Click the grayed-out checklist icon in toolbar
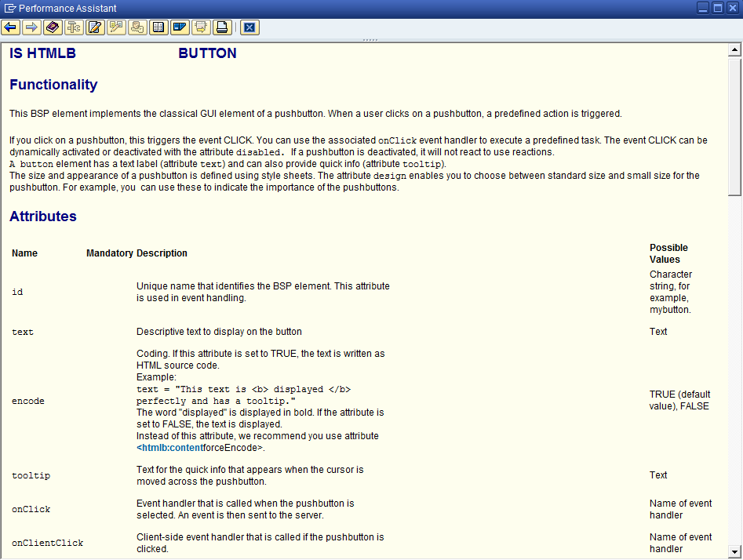 [x=116, y=27]
